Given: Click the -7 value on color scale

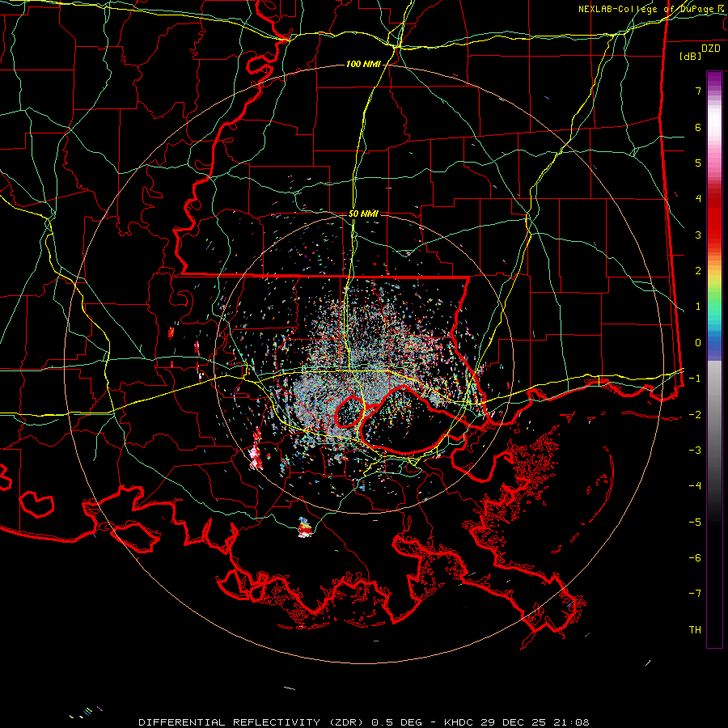Looking at the screenshot, I should pos(695,594).
